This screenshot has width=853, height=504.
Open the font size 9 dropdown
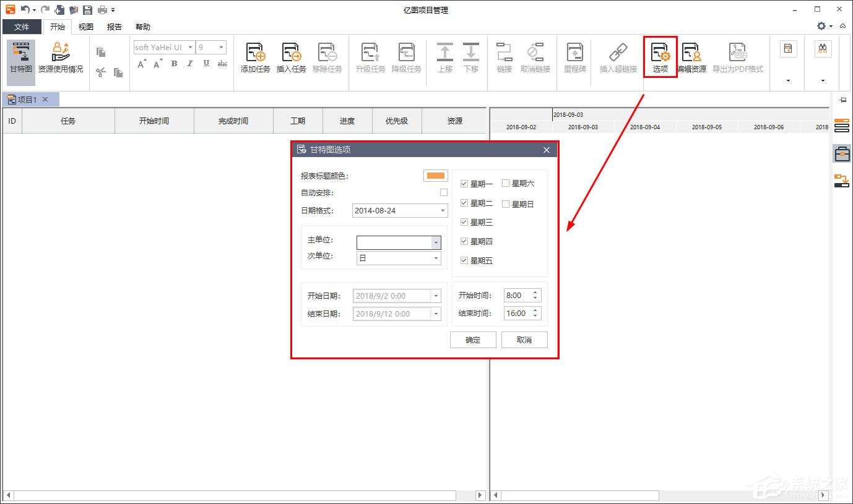click(222, 48)
